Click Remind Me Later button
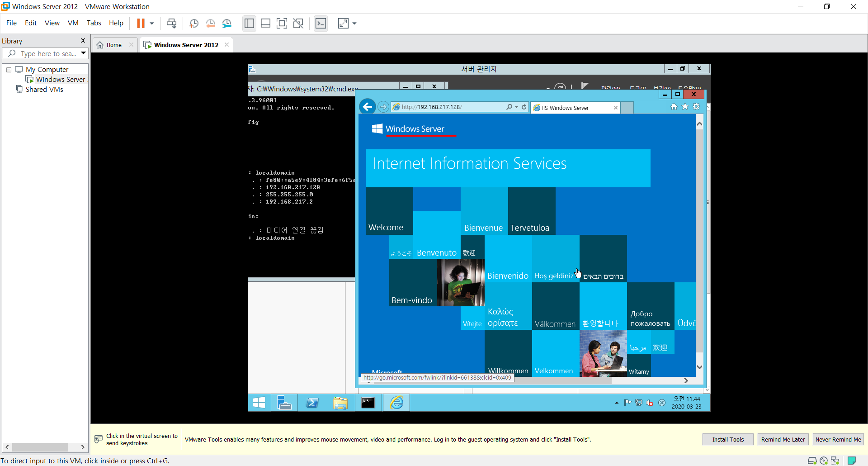The height and width of the screenshot is (466, 868). click(783, 439)
